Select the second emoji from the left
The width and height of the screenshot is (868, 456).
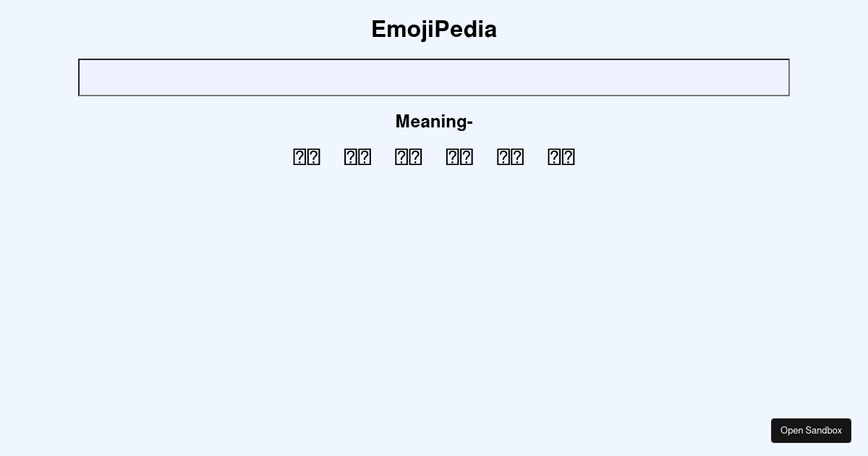357,157
